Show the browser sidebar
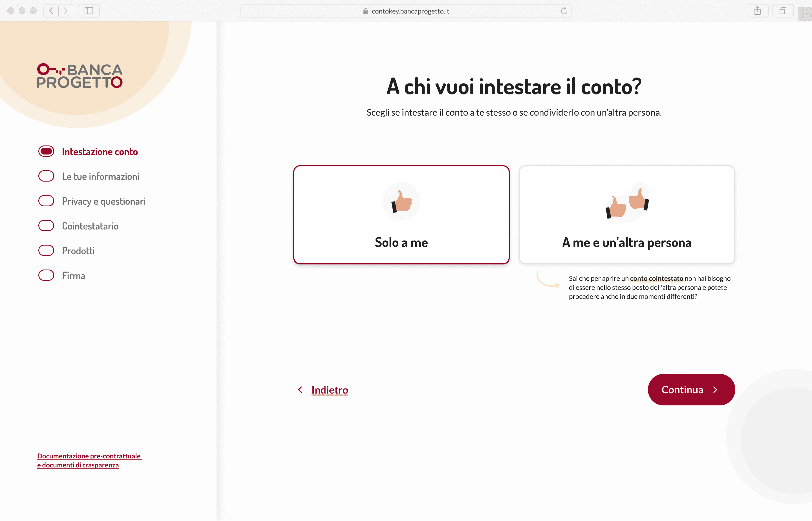812x521 pixels. pos(89,11)
